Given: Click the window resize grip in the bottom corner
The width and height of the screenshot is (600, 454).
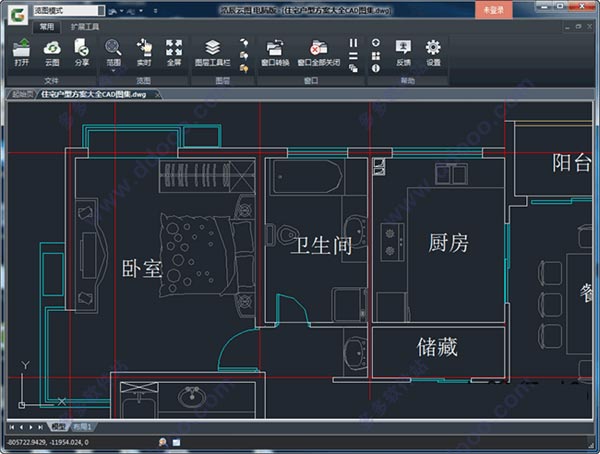Looking at the screenshot, I should (591, 445).
